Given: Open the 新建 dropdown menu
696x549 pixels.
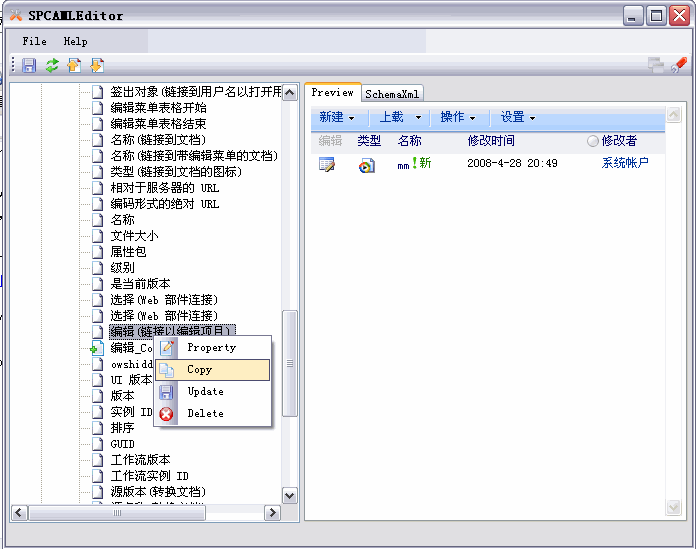Looking at the screenshot, I should (x=337, y=117).
